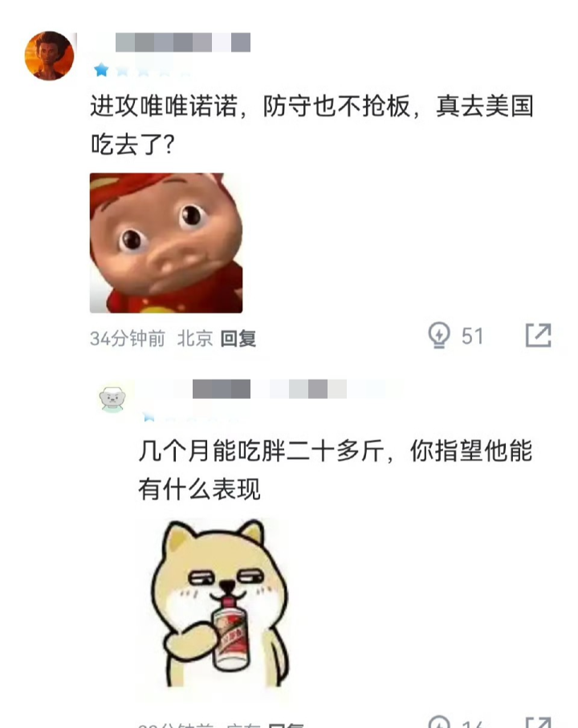578x728 pixels.
Task: Tap 回复 under the second comment
Action: coord(287,724)
